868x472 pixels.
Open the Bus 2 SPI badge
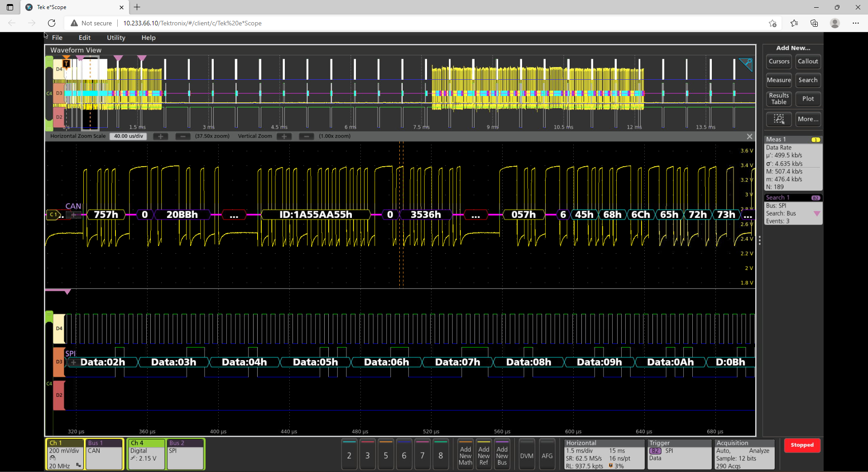tap(185, 454)
